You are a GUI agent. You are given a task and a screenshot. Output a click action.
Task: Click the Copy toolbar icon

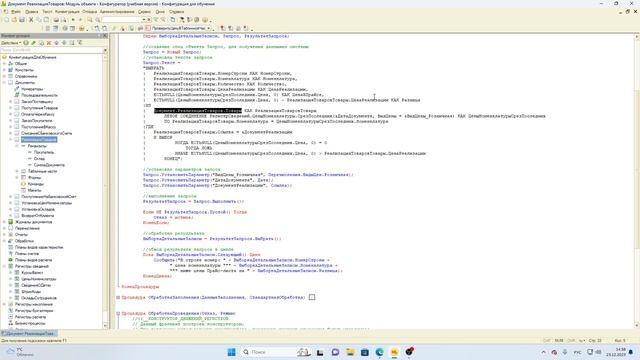(x=39, y=20)
